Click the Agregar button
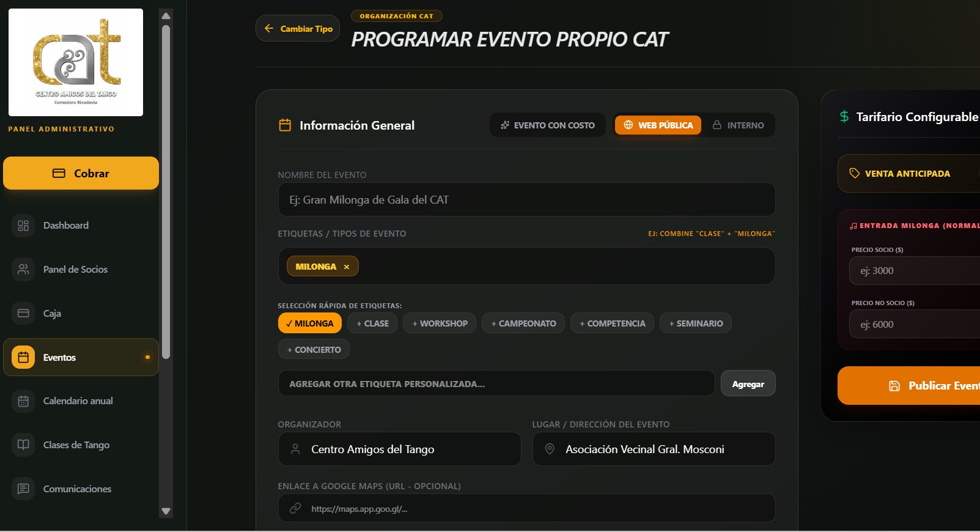 pyautogui.click(x=748, y=383)
